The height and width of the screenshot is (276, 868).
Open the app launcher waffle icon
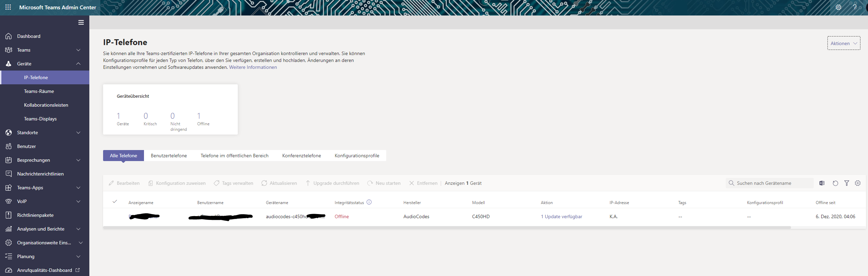pos(8,7)
